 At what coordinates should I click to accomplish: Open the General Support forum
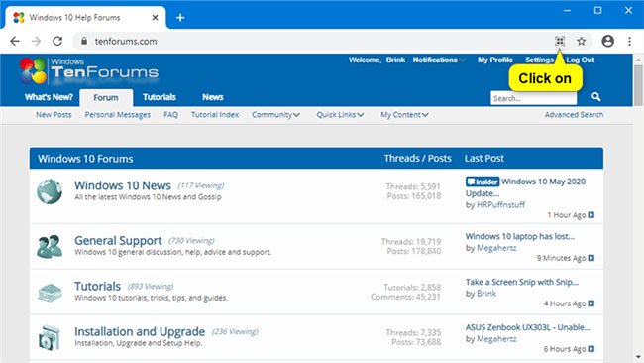118,240
